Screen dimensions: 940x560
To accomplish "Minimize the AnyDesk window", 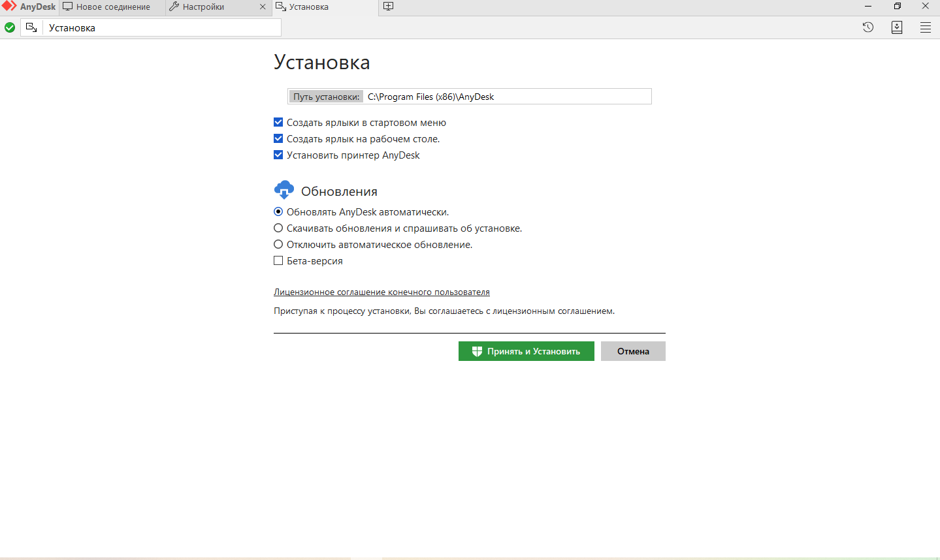I will point(868,7).
